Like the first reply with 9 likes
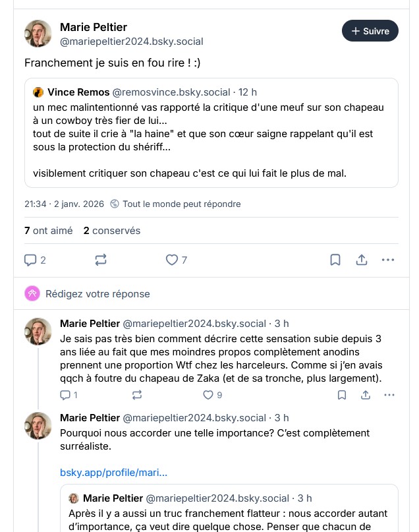 point(208,395)
